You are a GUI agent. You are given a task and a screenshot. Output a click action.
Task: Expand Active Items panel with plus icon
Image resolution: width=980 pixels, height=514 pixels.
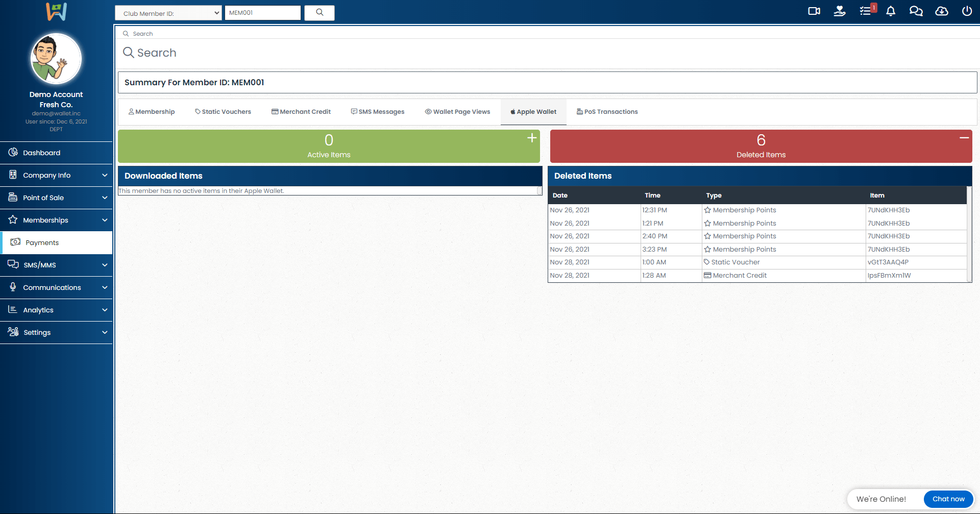coord(532,138)
